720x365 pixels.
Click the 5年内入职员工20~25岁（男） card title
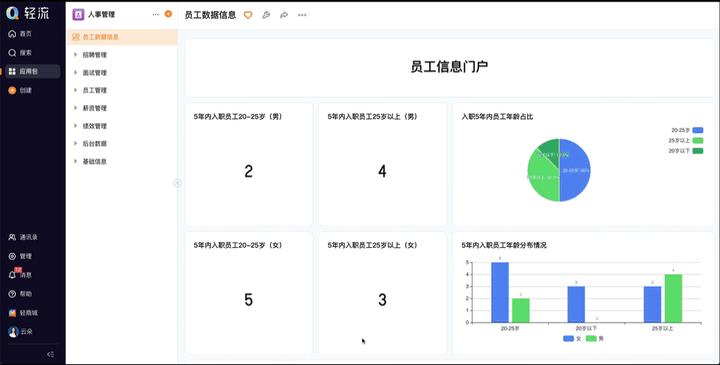(x=238, y=117)
